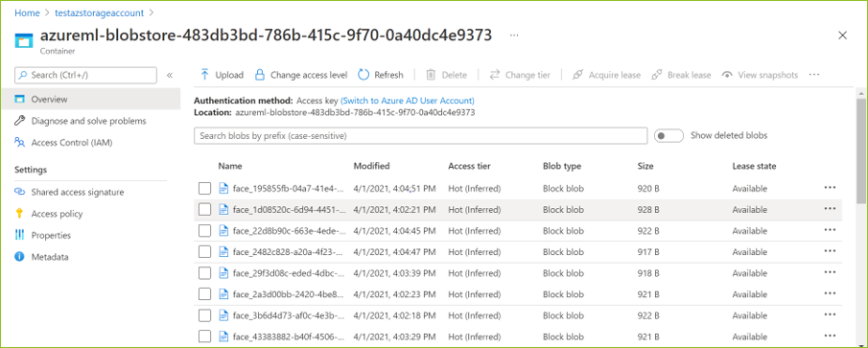The height and width of the screenshot is (348, 868).
Task: Click the Refresh circular arrow icon
Action: coord(364,75)
